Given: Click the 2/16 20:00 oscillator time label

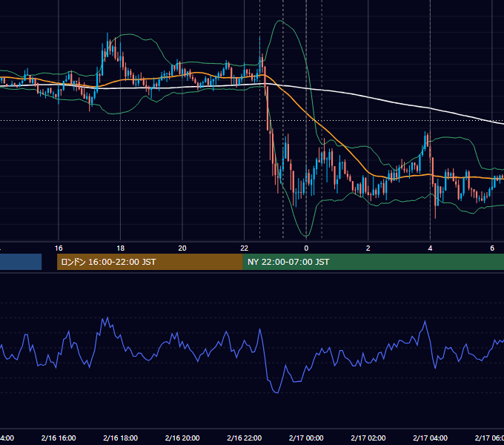Looking at the screenshot, I should click(182, 438).
